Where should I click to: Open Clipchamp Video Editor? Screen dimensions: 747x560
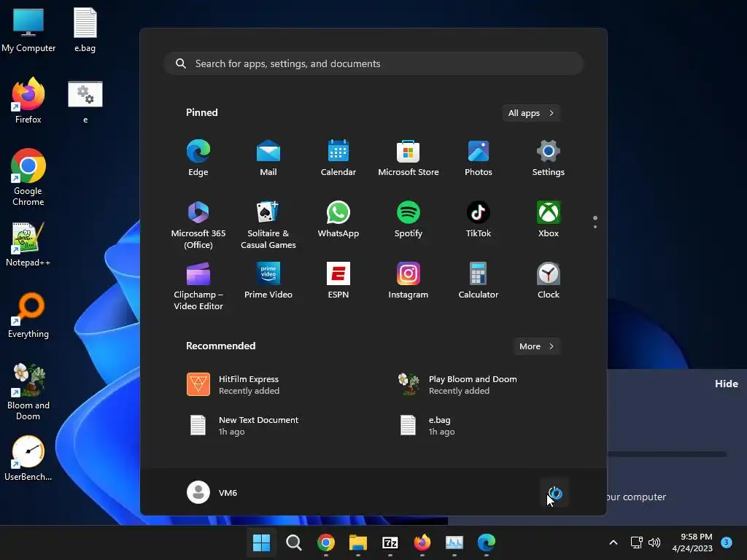coord(198,286)
